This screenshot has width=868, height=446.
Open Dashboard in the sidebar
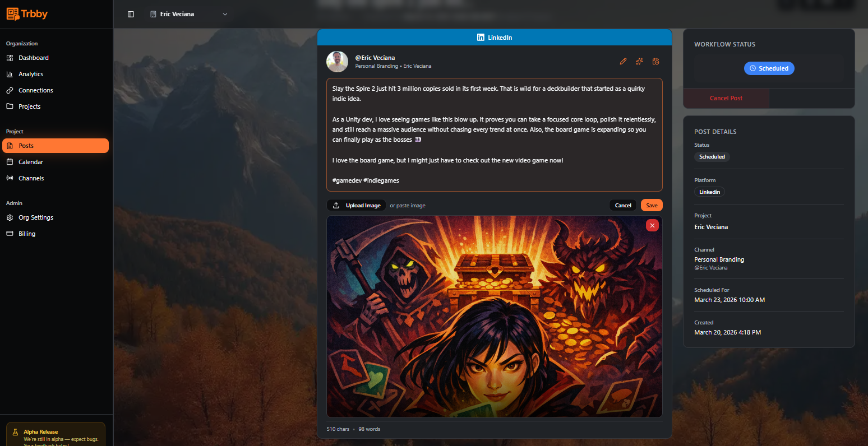tap(56, 58)
